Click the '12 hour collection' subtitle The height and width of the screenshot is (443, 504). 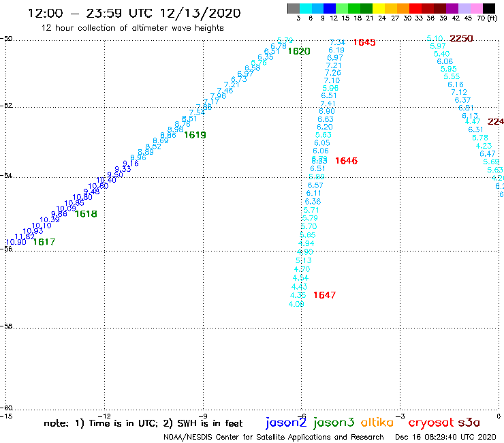(x=132, y=29)
